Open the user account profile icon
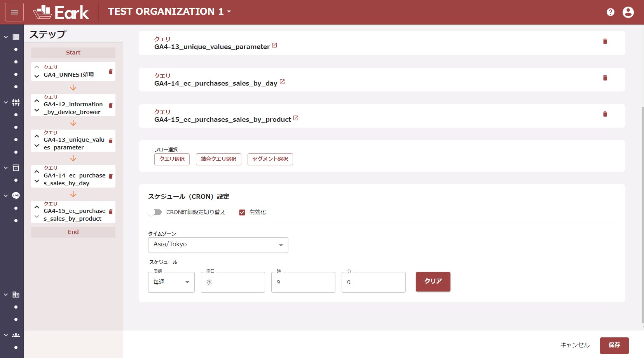644x358 pixels. point(628,12)
